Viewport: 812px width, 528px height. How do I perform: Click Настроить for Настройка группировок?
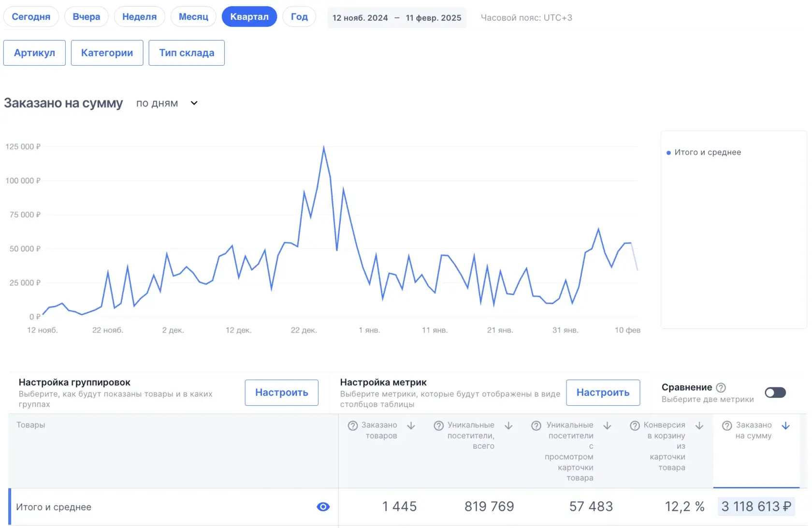282,393
